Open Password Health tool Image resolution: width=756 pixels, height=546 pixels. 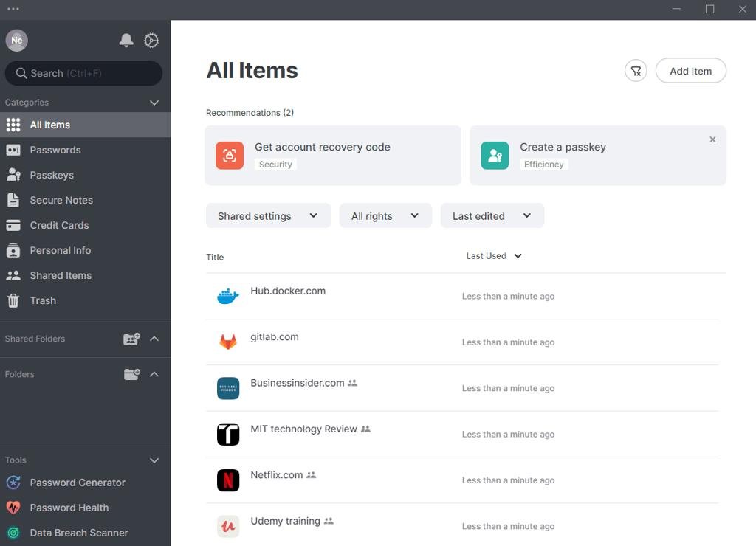86,508
